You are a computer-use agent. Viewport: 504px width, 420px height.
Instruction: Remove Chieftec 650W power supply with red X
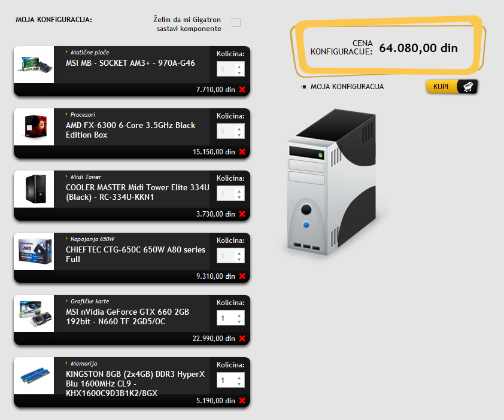[x=242, y=276]
